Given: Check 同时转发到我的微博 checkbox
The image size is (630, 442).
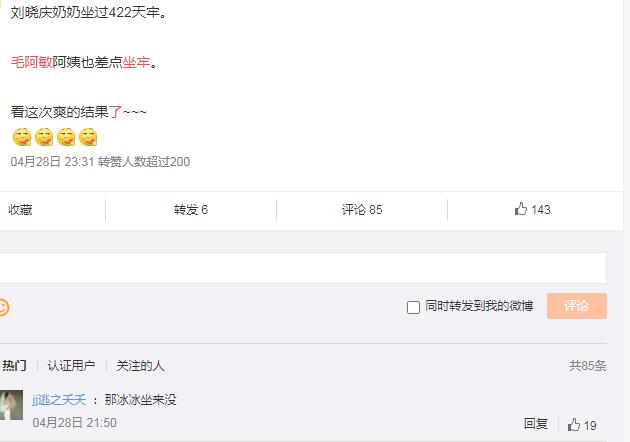Looking at the screenshot, I should [x=413, y=307].
